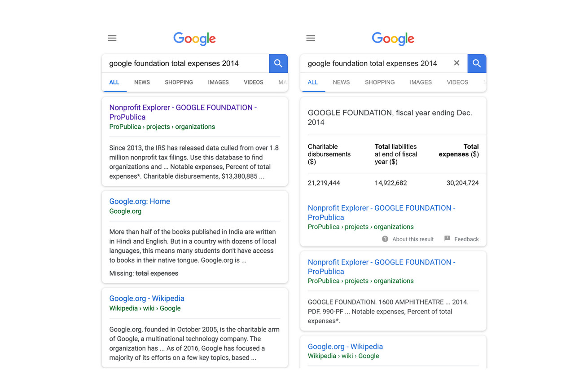Open Google.org - Wikipedia result in left panel
The width and height of the screenshot is (588, 392).
(x=147, y=298)
